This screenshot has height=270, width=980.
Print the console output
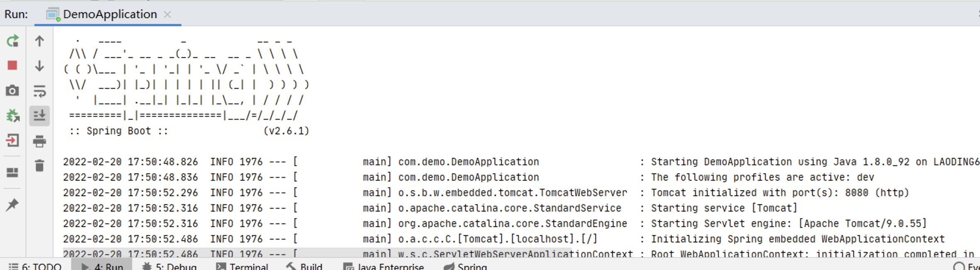[x=39, y=140]
